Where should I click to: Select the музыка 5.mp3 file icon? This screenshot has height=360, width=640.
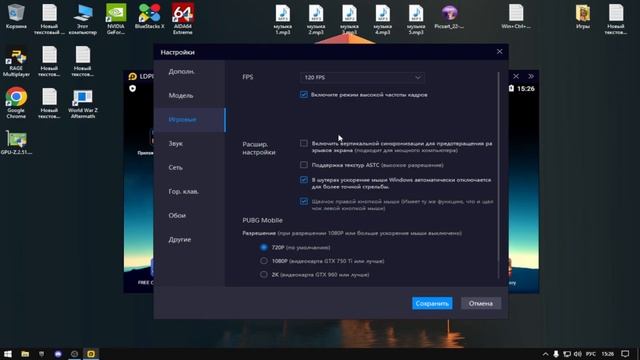point(416,19)
